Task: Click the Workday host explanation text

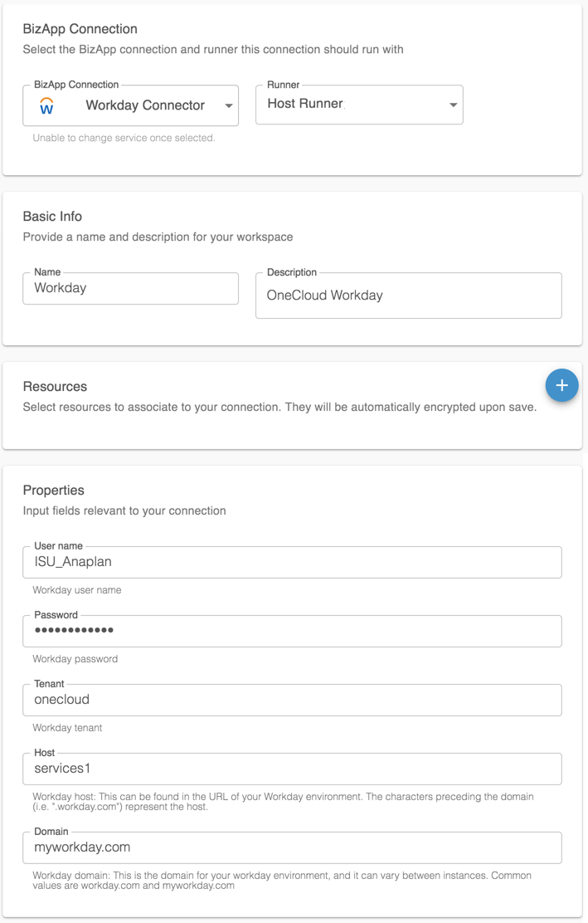Action: 284,801
